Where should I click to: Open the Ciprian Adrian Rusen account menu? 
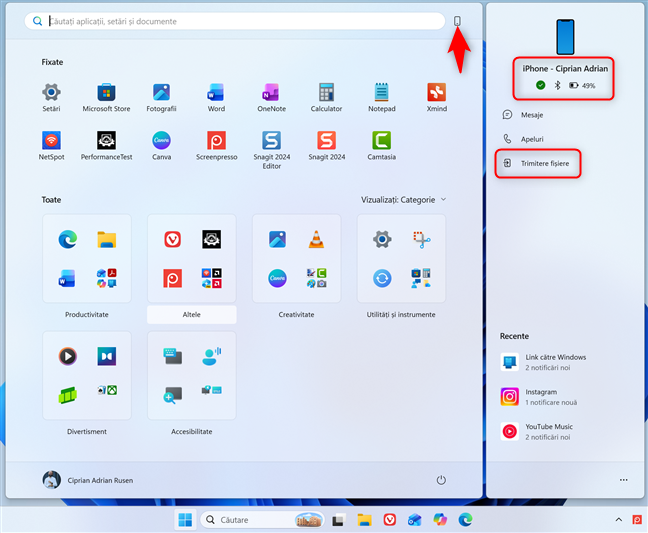[88, 480]
